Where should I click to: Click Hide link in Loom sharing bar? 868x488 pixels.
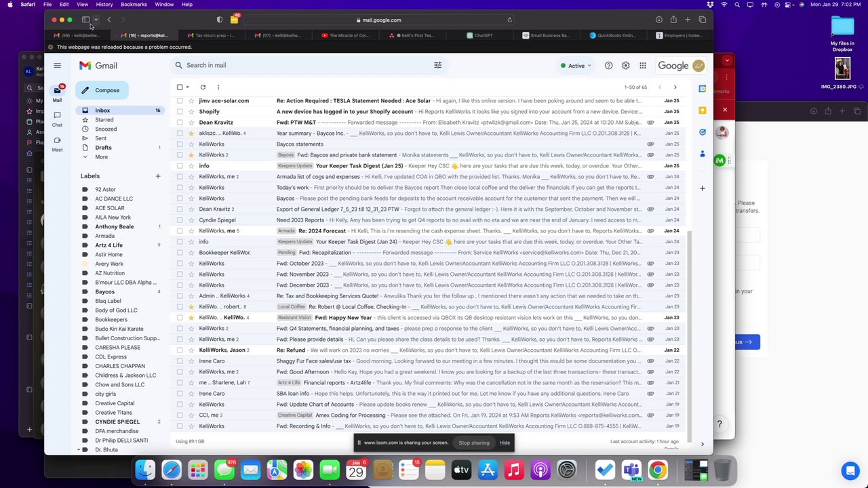tap(505, 443)
